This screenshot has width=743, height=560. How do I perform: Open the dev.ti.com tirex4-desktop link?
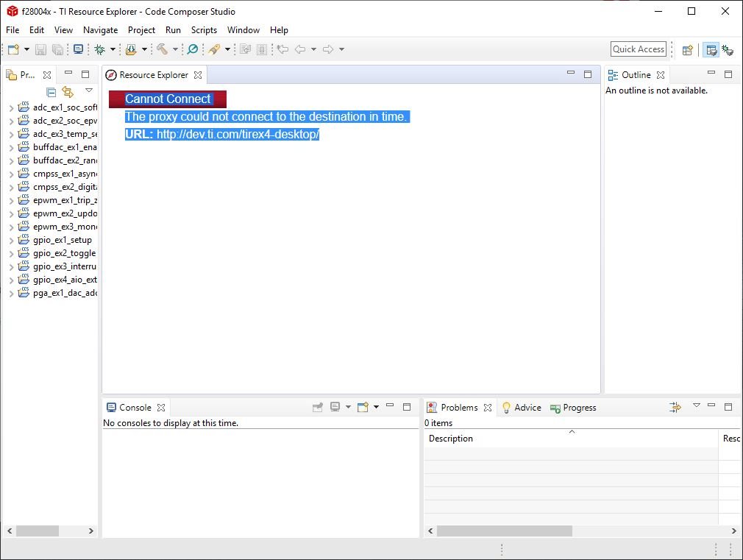click(238, 134)
